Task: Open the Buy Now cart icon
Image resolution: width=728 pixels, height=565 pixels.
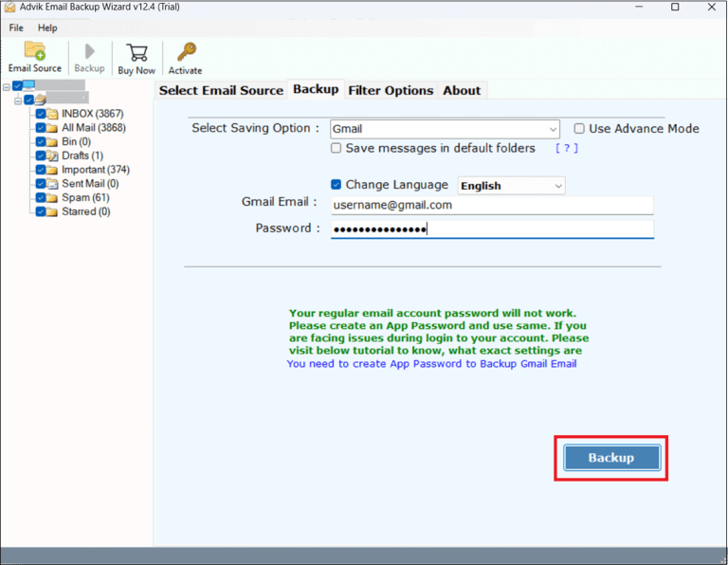Action: (x=136, y=53)
